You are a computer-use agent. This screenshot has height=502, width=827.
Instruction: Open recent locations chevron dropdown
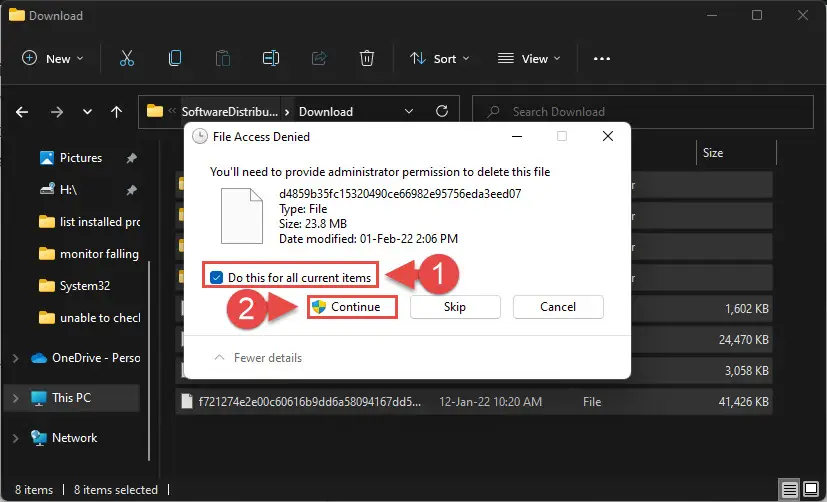[x=87, y=112]
